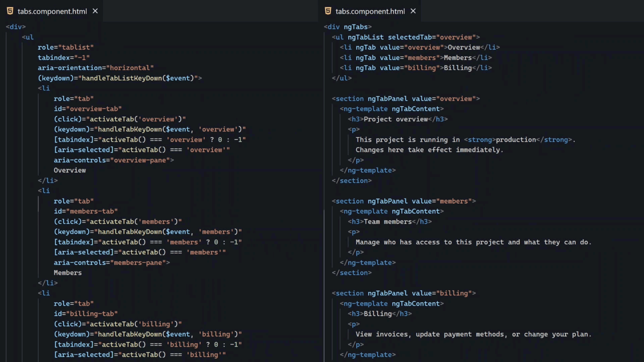
Task: Close the left tabs.component.html tab
Action: [95, 11]
